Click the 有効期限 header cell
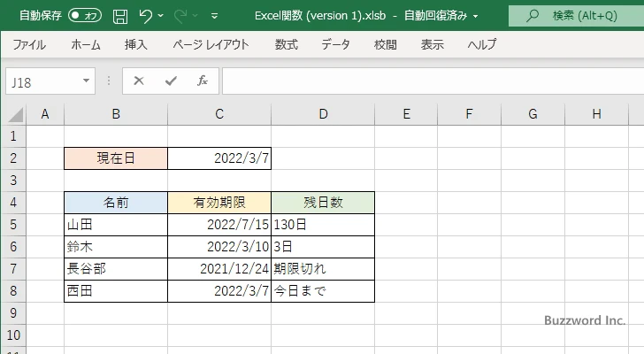This screenshot has height=354, width=644. click(219, 203)
